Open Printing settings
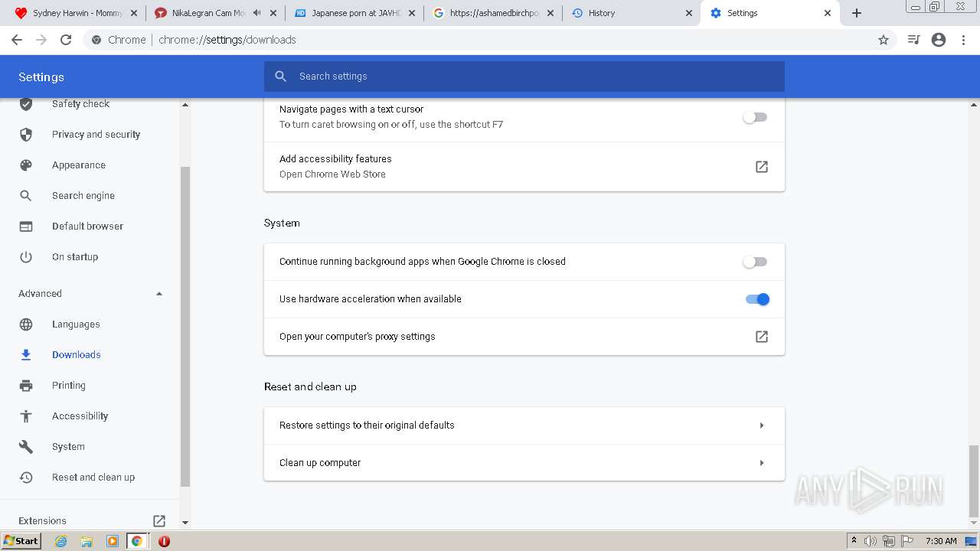Viewport: 980px width, 551px height. click(x=69, y=386)
